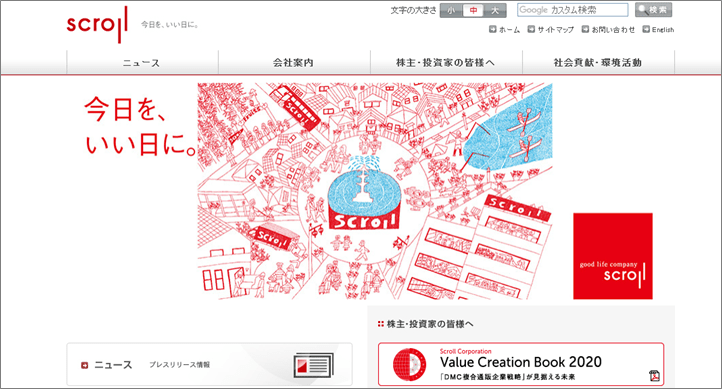Click the red town illustration banner

pos(375,191)
